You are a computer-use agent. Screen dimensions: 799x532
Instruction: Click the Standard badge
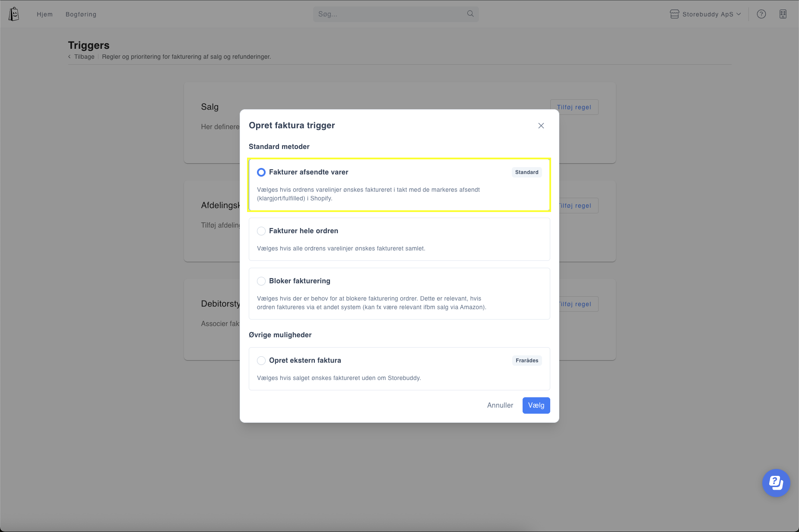pyautogui.click(x=526, y=172)
